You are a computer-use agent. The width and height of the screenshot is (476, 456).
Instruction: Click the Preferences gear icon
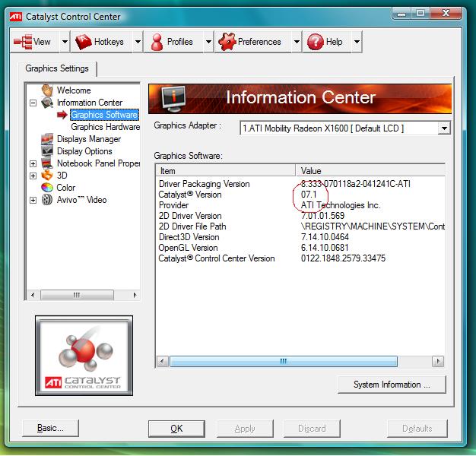227,42
